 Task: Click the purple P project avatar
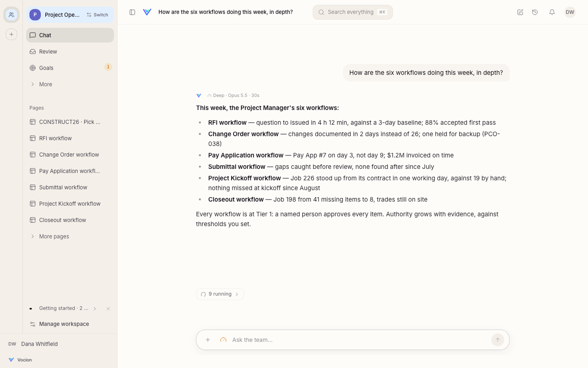[x=35, y=15]
